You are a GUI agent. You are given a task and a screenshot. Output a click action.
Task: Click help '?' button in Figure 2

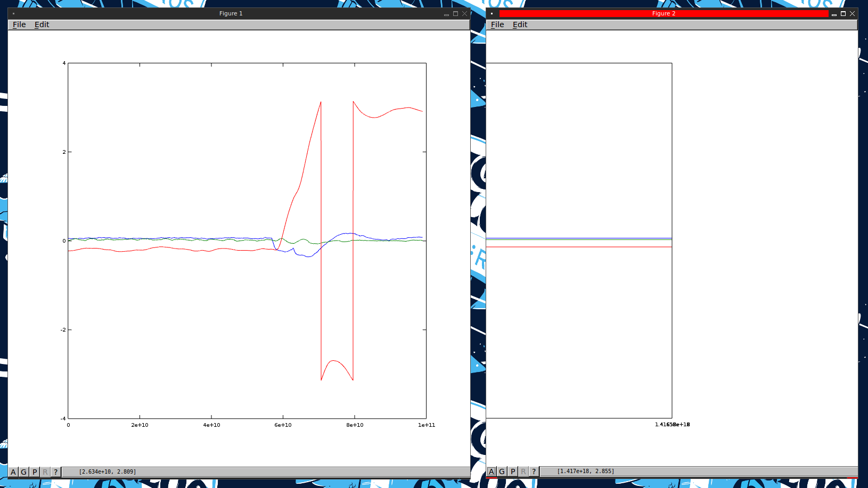pos(534,472)
